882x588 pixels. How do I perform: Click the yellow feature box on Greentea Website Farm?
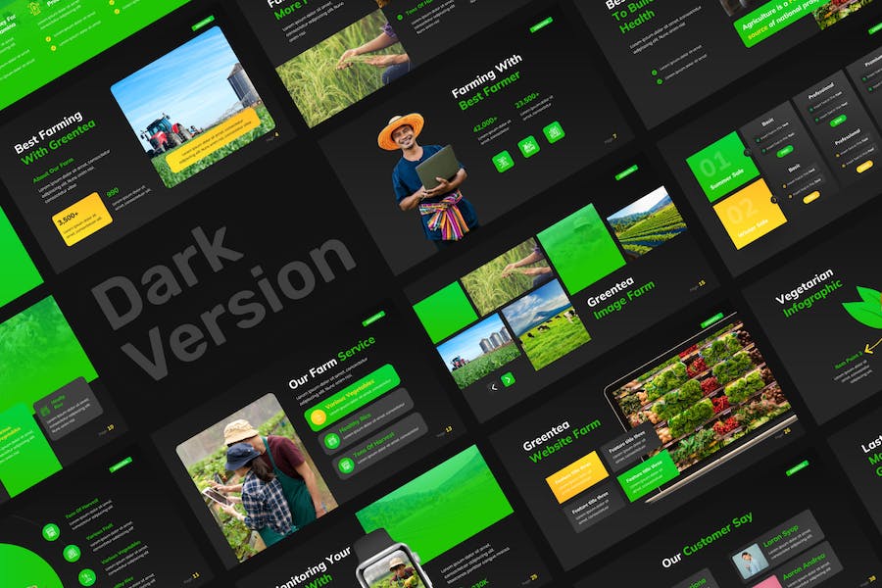[x=577, y=477]
